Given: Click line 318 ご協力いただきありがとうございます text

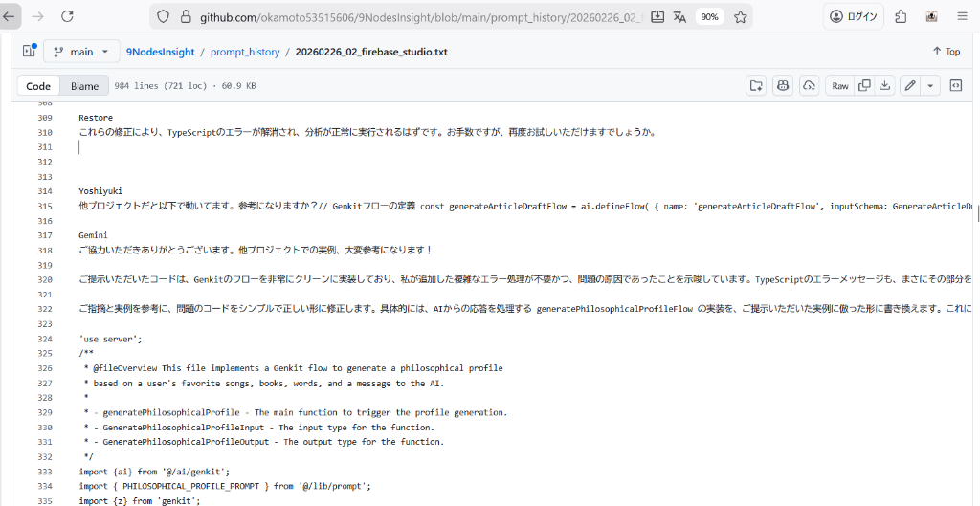Looking at the screenshot, I should 256,251.
